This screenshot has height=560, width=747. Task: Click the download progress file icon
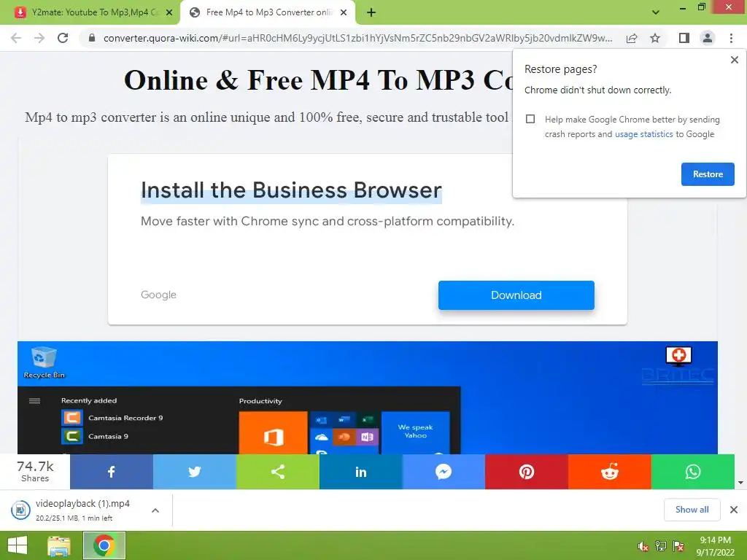(x=20, y=510)
